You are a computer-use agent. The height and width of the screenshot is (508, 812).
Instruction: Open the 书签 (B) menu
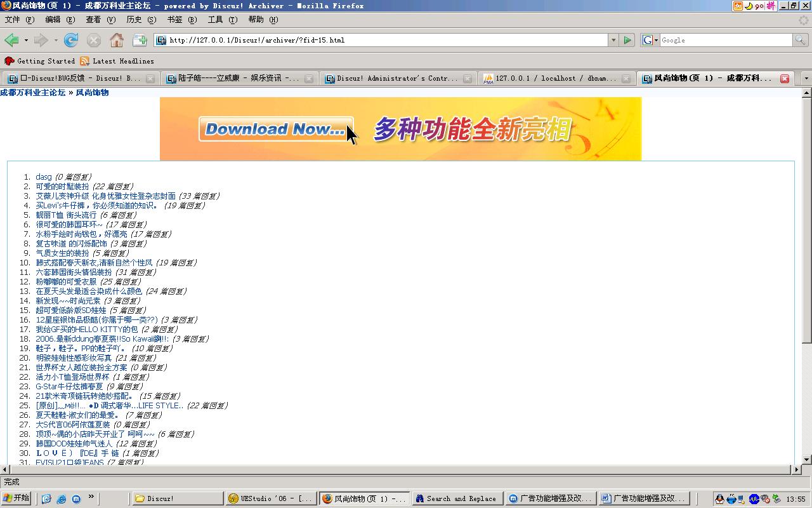pos(182,20)
